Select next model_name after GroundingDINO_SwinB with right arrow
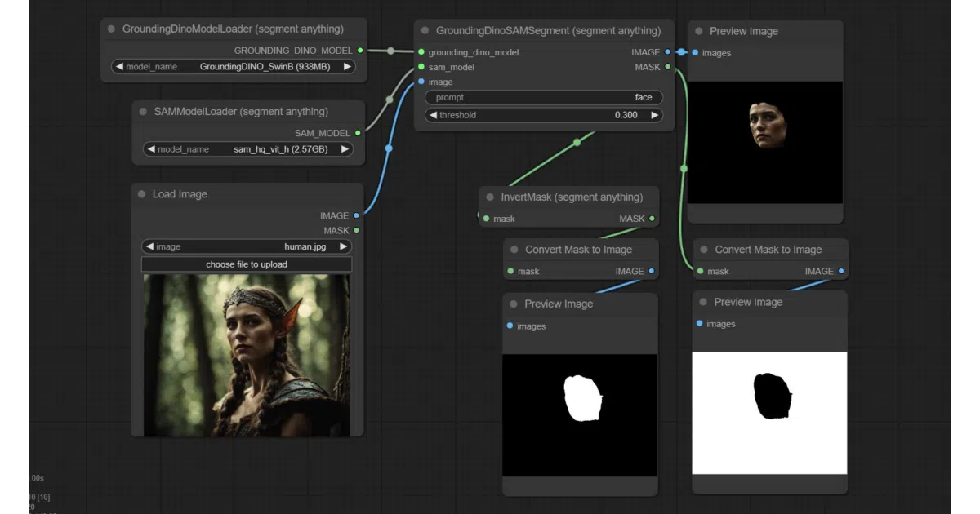Viewport: 980px width, 514px height. tap(348, 67)
